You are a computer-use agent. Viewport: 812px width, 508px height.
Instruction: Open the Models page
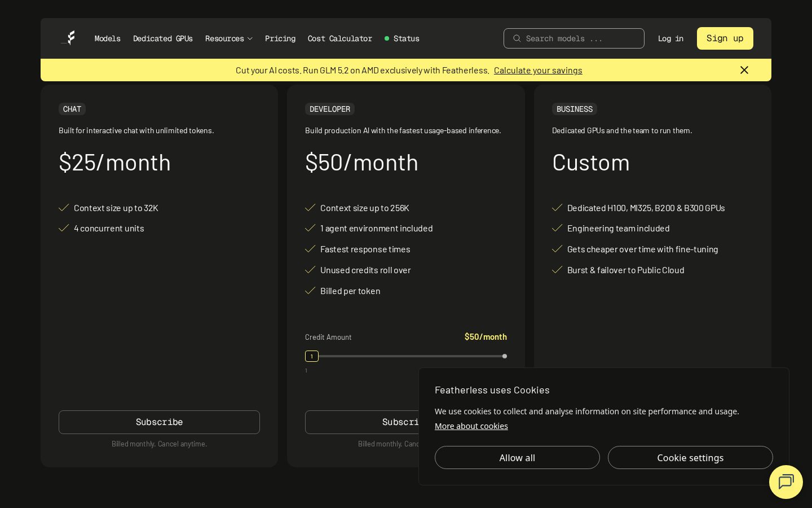[x=108, y=38]
